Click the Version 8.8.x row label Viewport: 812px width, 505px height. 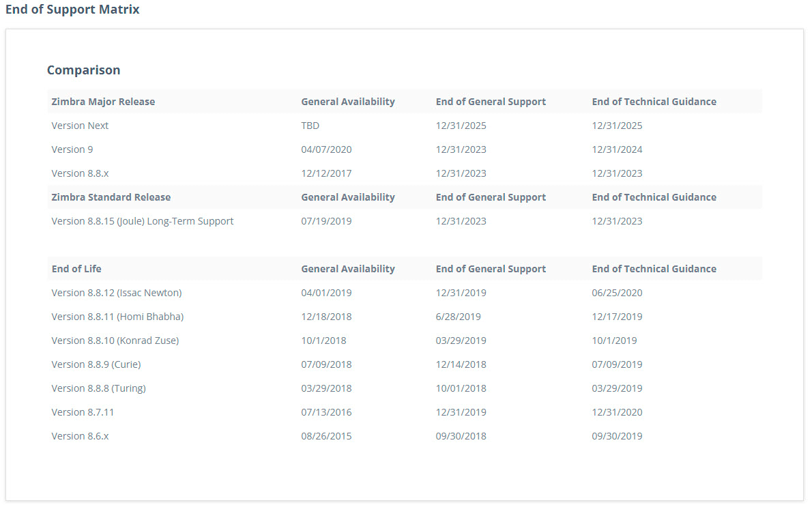coord(80,173)
